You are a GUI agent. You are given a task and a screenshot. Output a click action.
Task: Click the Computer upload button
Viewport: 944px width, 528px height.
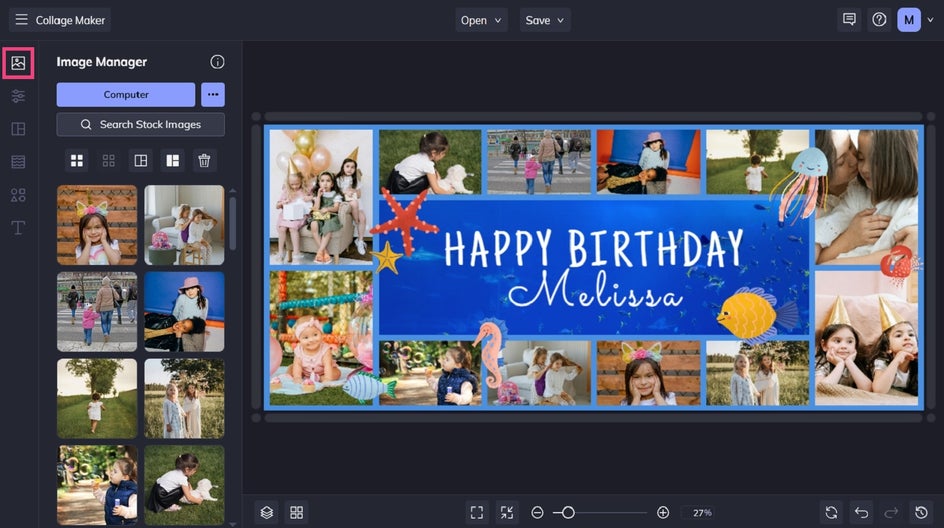(126, 95)
